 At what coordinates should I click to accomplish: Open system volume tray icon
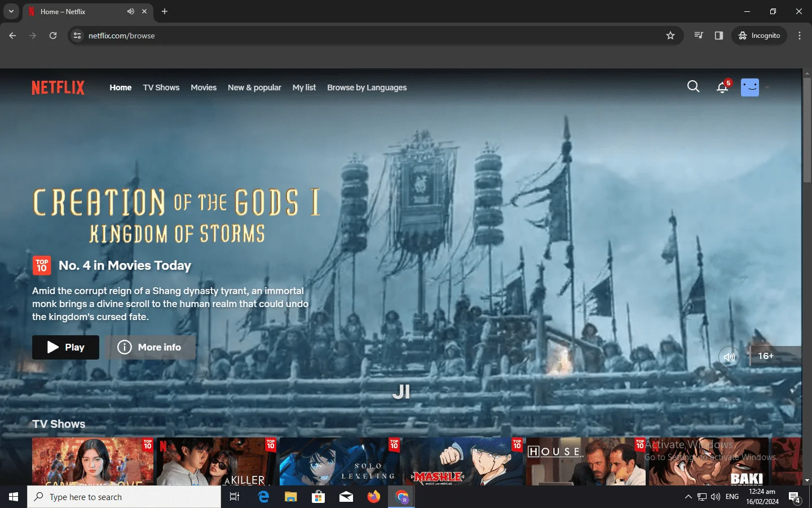[x=716, y=497]
